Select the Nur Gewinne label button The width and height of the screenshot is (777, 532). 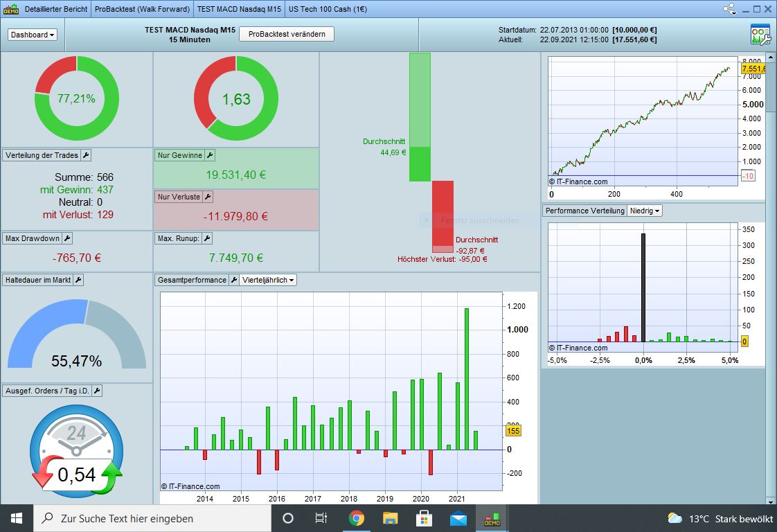pos(180,155)
